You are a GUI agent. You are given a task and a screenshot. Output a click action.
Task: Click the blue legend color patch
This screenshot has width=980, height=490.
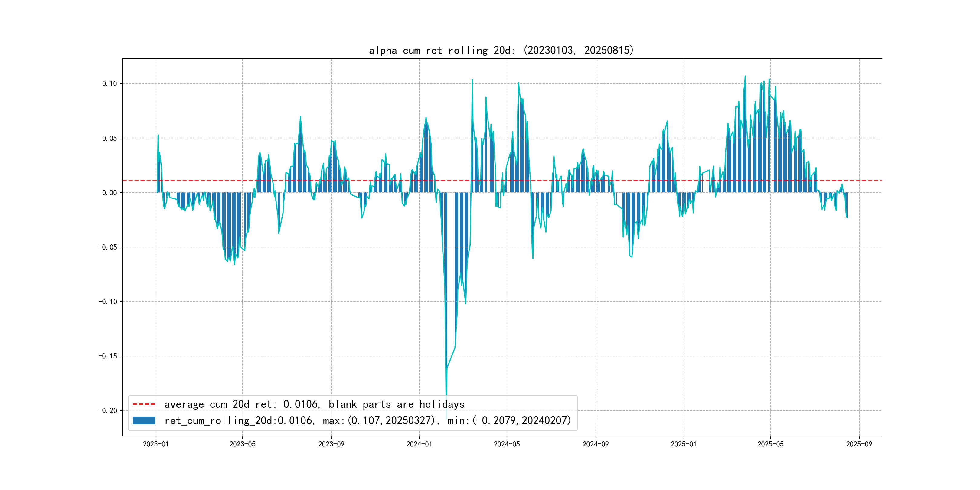point(144,420)
